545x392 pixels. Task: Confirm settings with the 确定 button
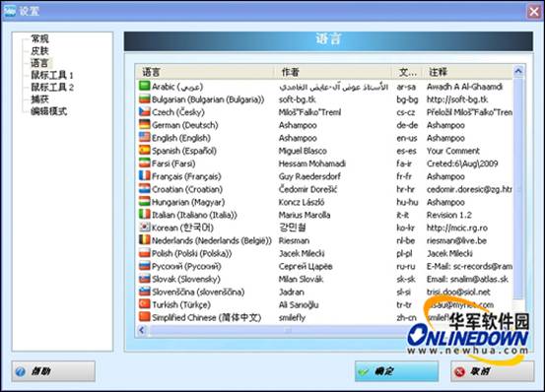click(396, 371)
